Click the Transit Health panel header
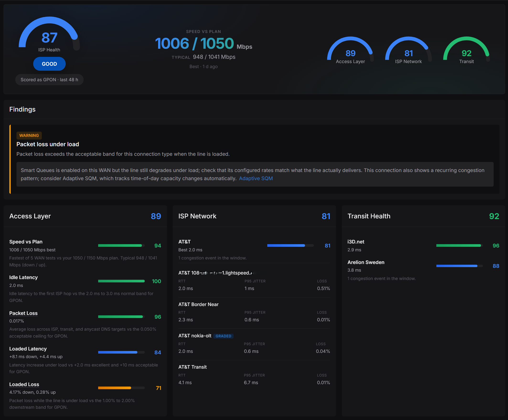The width and height of the screenshot is (508, 420). tap(423, 216)
